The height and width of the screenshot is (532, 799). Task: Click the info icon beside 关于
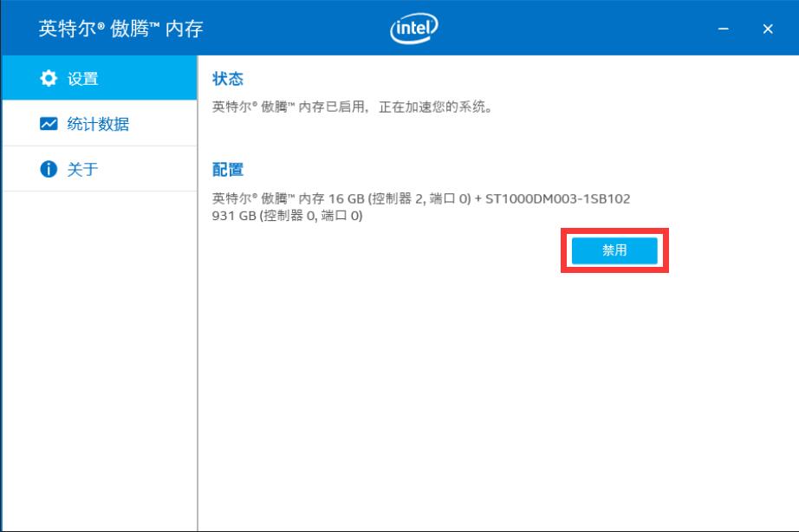click(49, 169)
